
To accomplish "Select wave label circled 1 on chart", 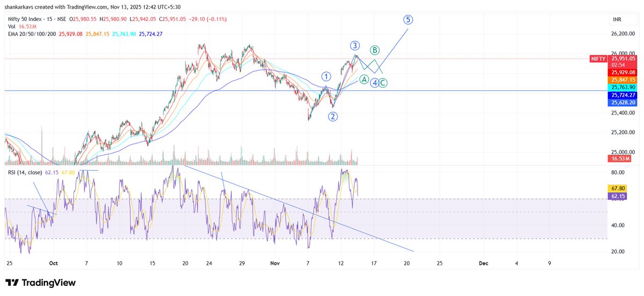I will [x=326, y=76].
